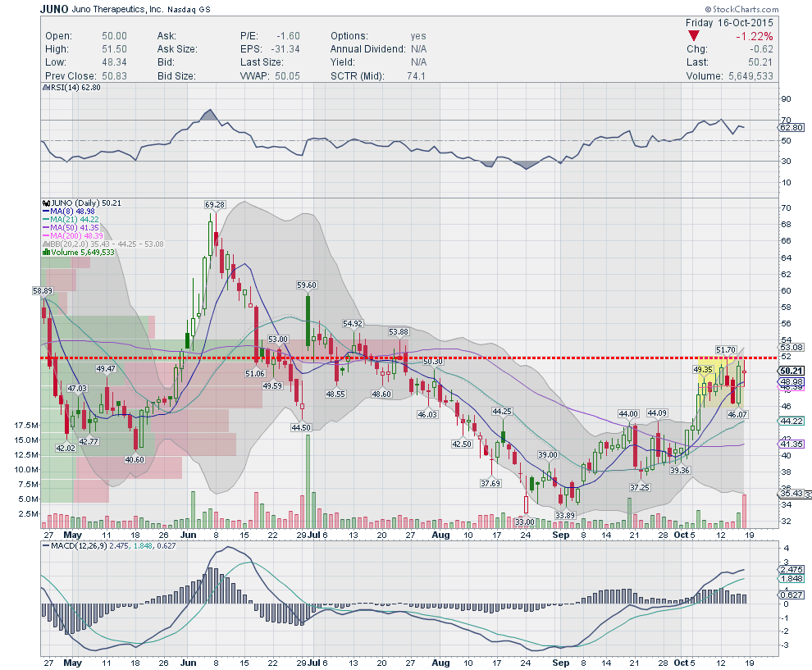The image size is (812, 670).
Task: Click the -1.22% percent change value
Action: (x=754, y=36)
